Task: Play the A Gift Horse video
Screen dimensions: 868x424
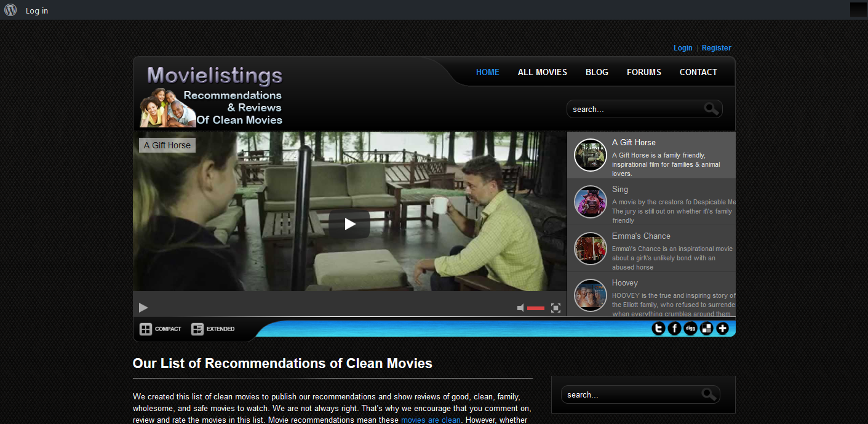Action: 349,224
